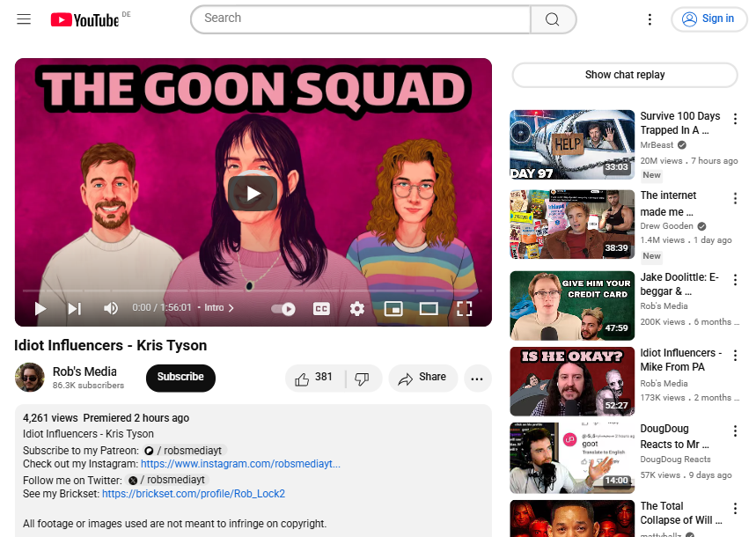Image resolution: width=756 pixels, height=537 pixels.
Task: Open Rob's Media channel avatar
Action: coord(30,378)
